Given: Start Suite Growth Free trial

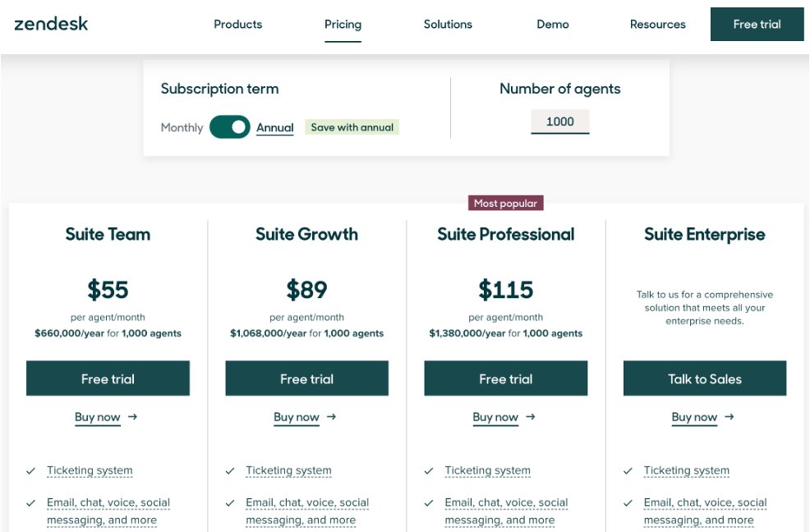Looking at the screenshot, I should coord(306,378).
